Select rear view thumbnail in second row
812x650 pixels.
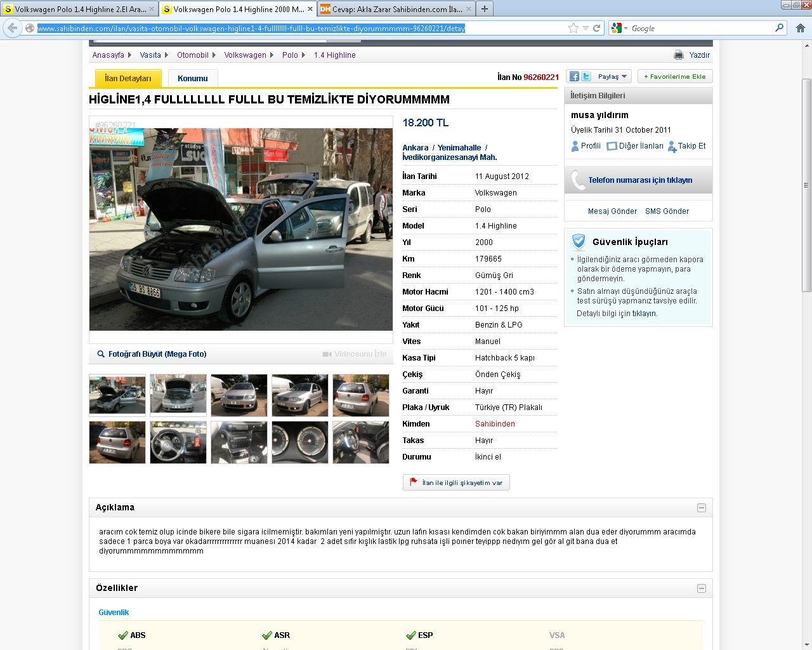click(117, 442)
